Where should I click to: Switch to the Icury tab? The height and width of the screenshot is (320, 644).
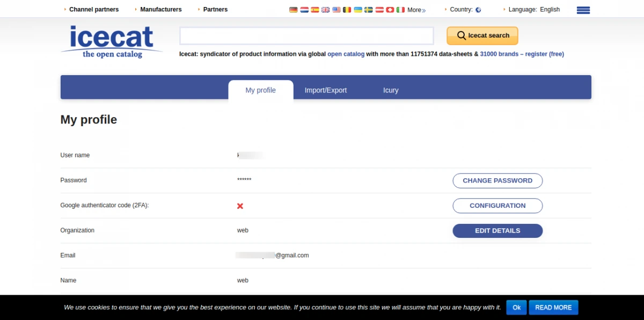tap(391, 90)
